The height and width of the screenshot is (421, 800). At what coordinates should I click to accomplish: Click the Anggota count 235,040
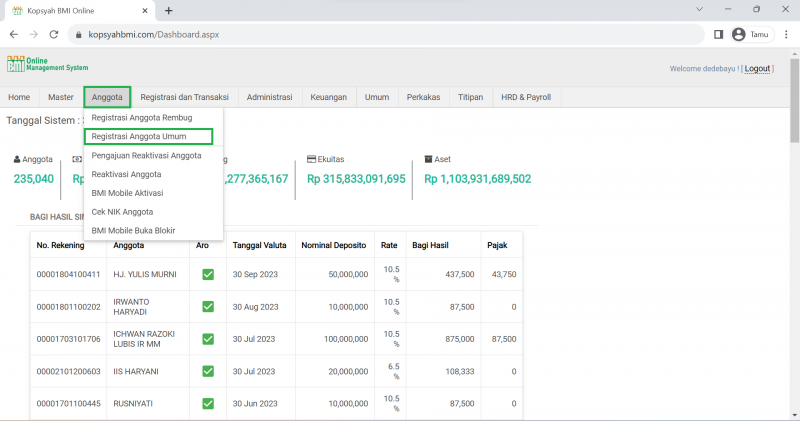[x=34, y=179]
